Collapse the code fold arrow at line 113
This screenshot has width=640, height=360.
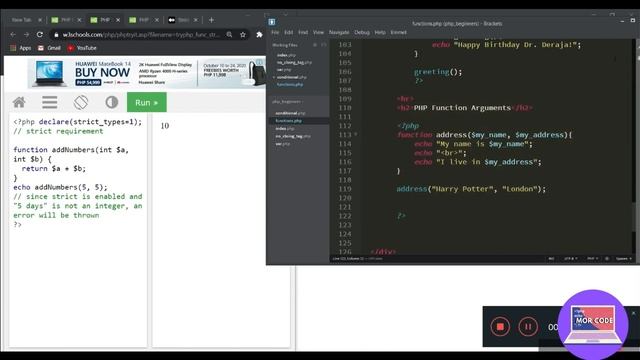[x=356, y=134]
